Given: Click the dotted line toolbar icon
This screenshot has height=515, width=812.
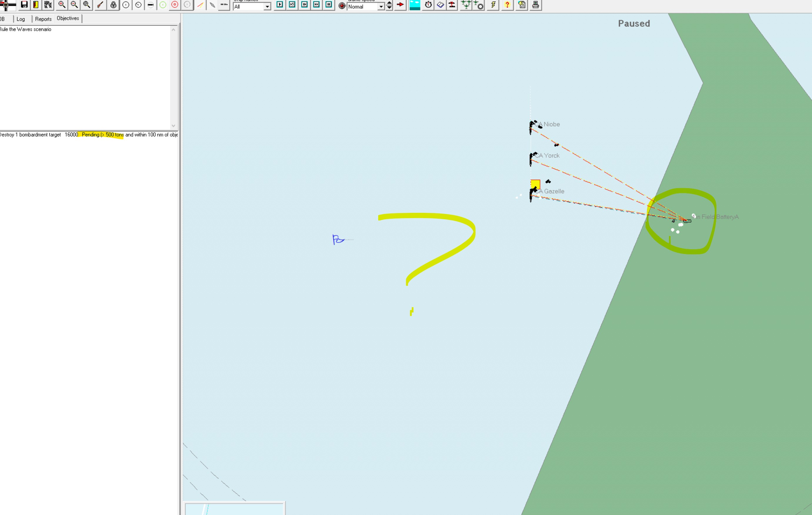Looking at the screenshot, I should tap(224, 5).
